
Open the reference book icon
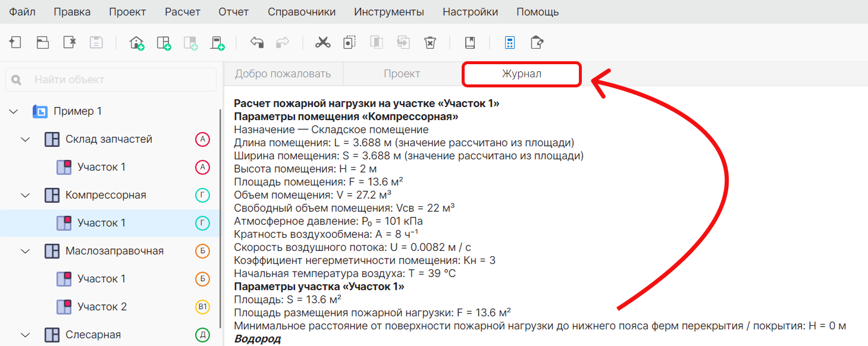click(x=470, y=42)
